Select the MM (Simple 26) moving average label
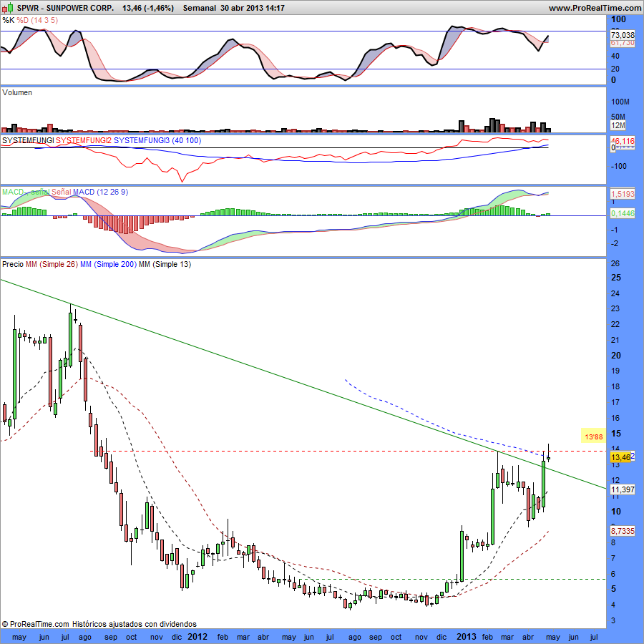Viewport: 644px width, 644px height. point(52,264)
